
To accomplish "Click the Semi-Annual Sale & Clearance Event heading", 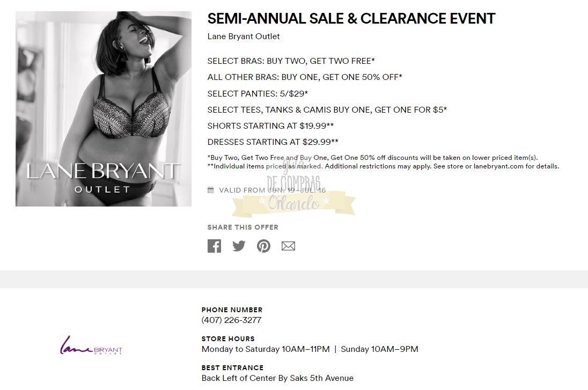I will [x=351, y=19].
